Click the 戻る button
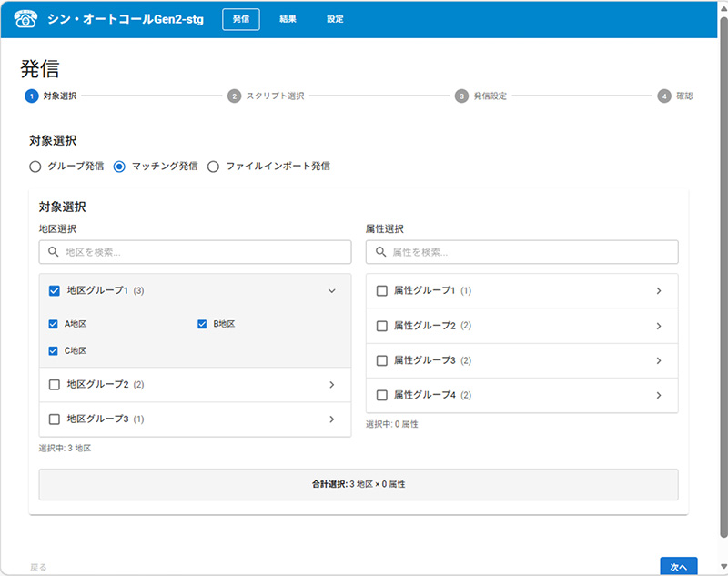 (38, 567)
